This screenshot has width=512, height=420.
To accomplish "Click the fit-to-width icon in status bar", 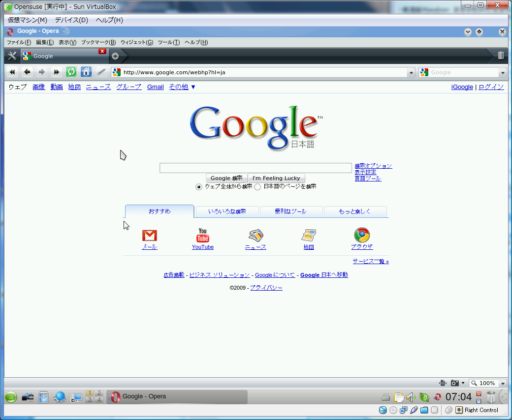I will point(443,383).
